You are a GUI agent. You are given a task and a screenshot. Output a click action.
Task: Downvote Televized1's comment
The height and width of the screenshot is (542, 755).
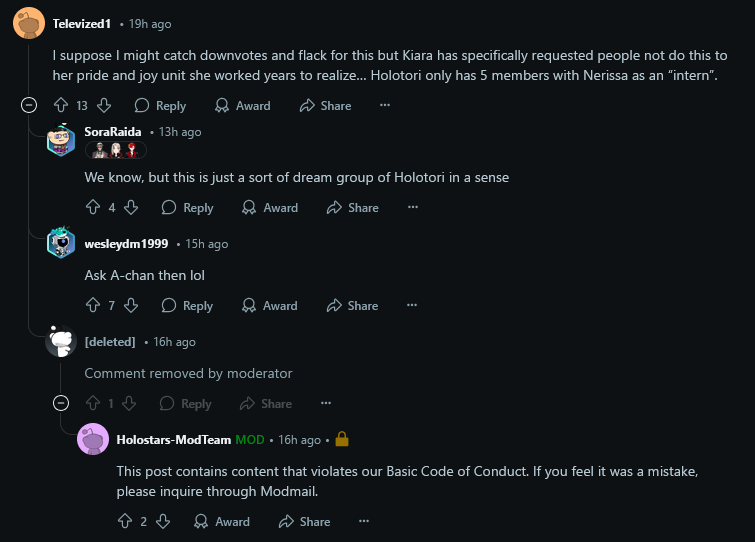104,105
